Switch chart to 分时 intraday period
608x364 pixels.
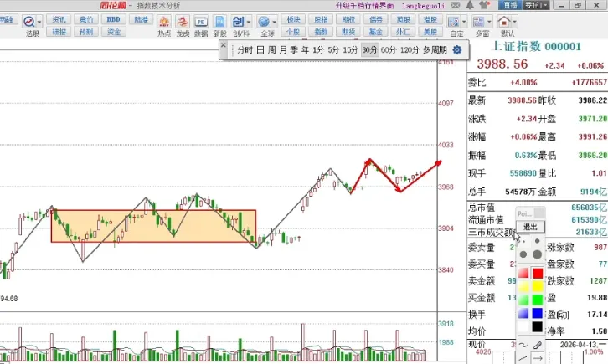[245, 50]
